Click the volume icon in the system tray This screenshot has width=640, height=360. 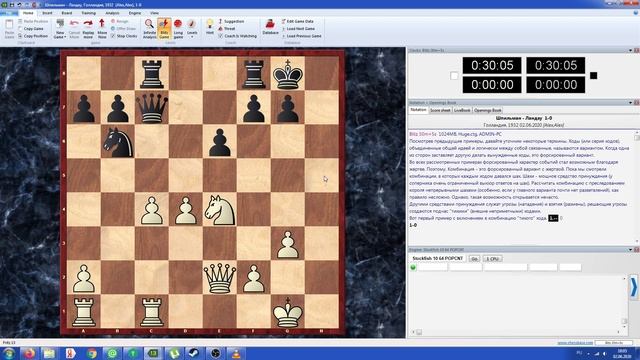coord(604,353)
